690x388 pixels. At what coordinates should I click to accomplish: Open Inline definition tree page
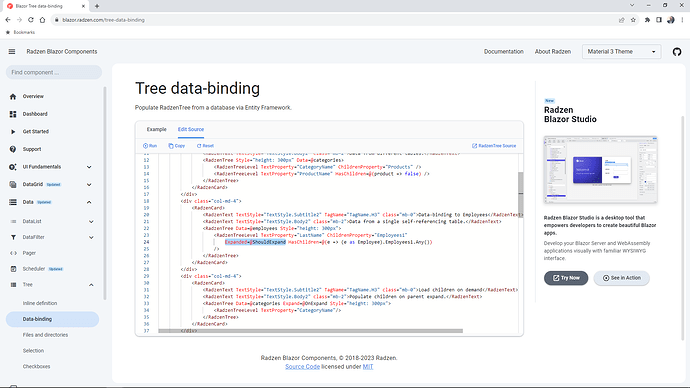click(x=40, y=303)
